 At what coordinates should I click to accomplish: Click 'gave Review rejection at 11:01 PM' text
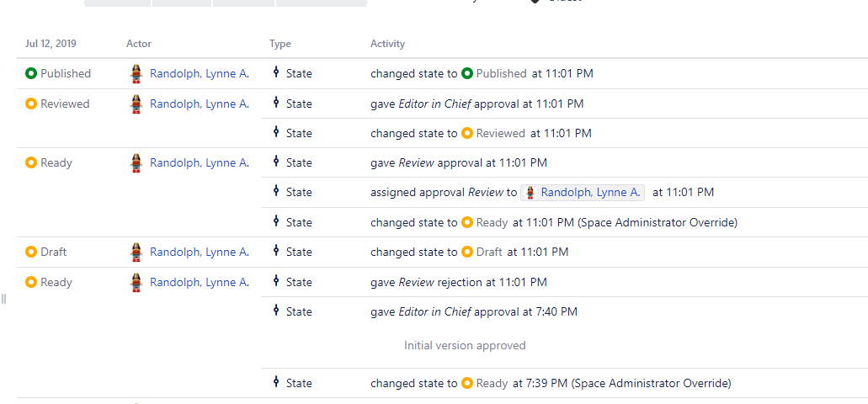pos(458,282)
